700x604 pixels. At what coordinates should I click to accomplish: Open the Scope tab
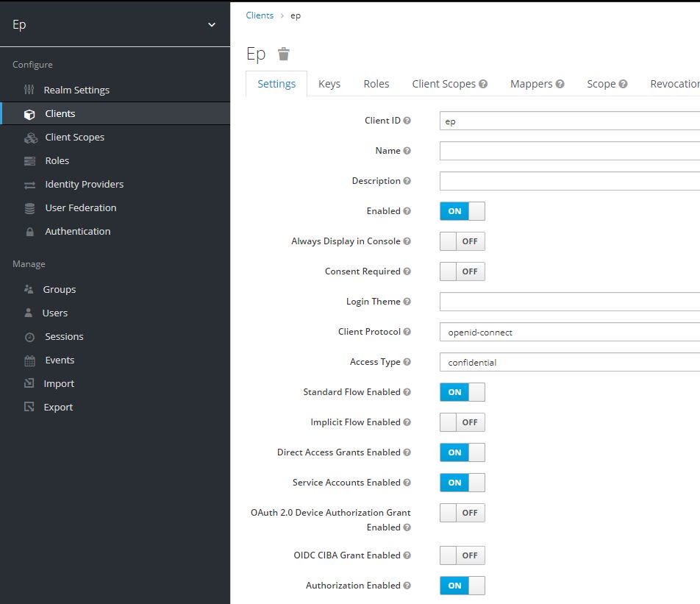click(607, 84)
